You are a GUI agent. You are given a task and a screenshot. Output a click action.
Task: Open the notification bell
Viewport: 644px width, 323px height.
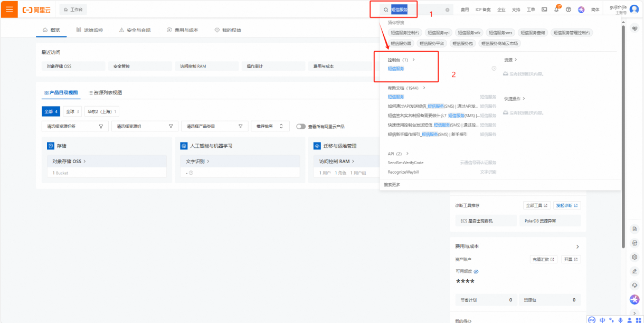[556, 9]
